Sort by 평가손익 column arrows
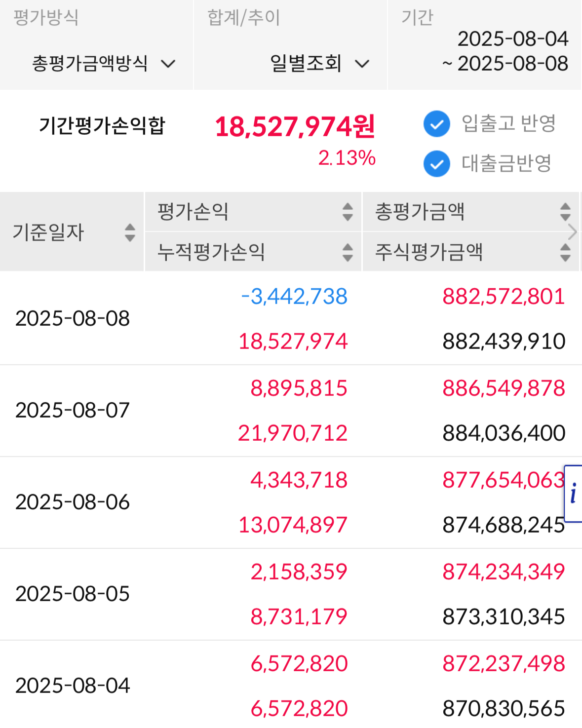The width and height of the screenshot is (582, 728). click(x=348, y=212)
